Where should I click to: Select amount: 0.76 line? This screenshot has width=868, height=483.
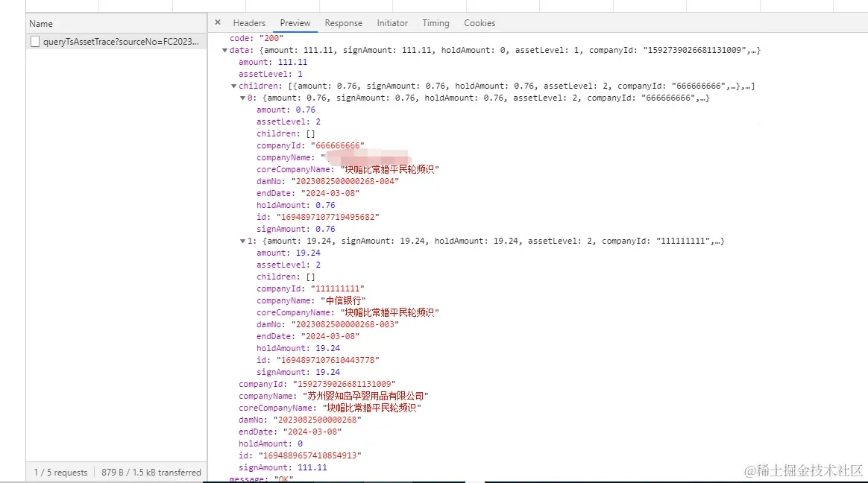coord(286,110)
